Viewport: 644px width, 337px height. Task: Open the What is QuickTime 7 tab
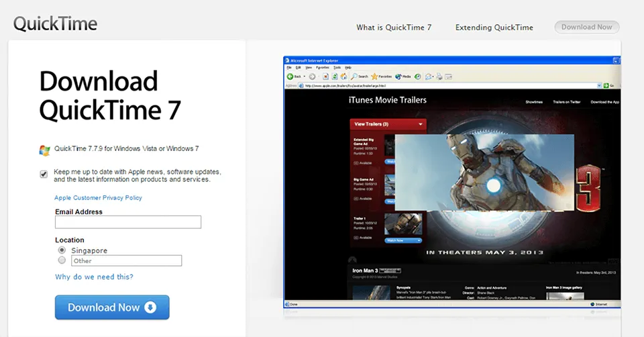(394, 28)
